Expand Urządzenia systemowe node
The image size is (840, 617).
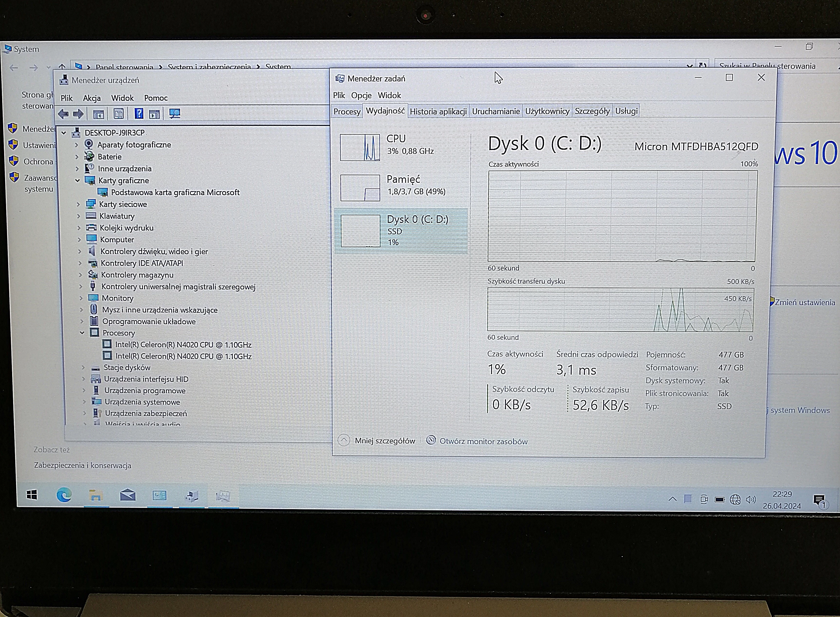(x=84, y=402)
